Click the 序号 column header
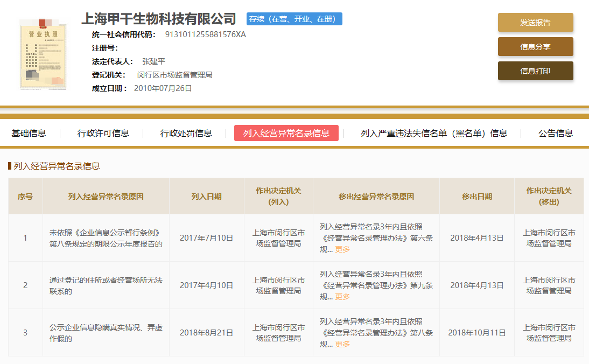 [25, 197]
